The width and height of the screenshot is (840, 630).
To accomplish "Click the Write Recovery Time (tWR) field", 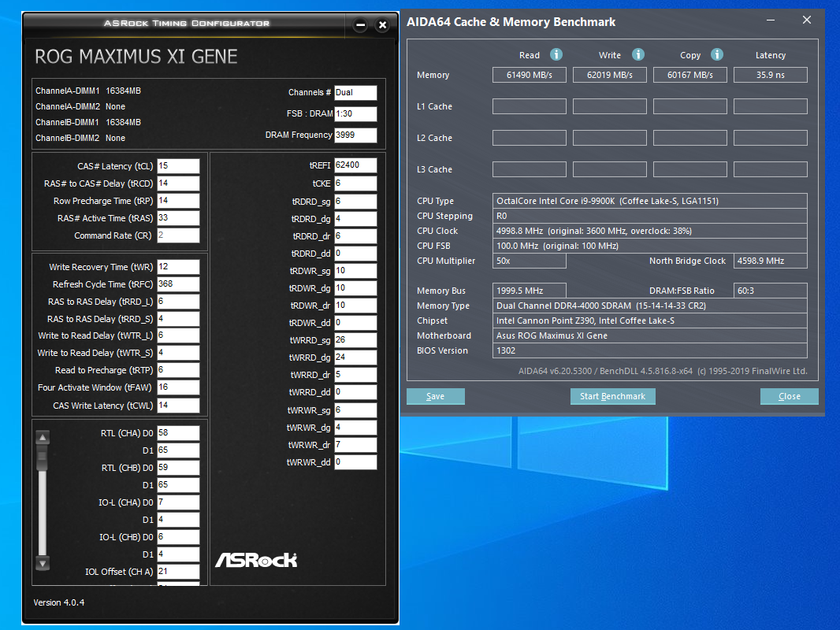I will [x=178, y=266].
